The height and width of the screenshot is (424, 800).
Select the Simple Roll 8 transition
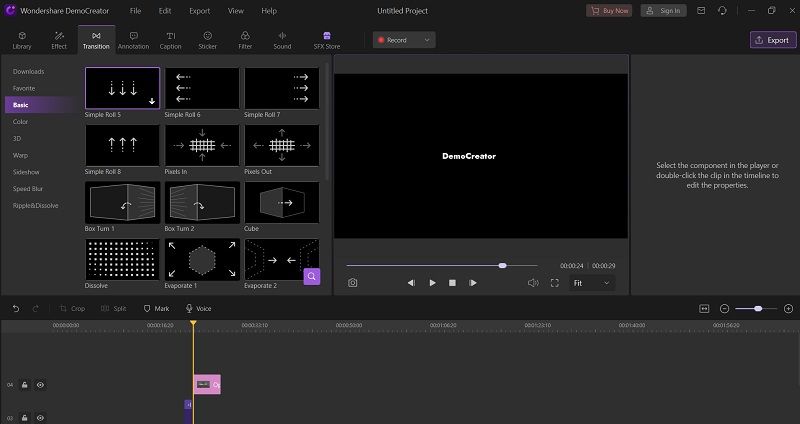pos(122,145)
